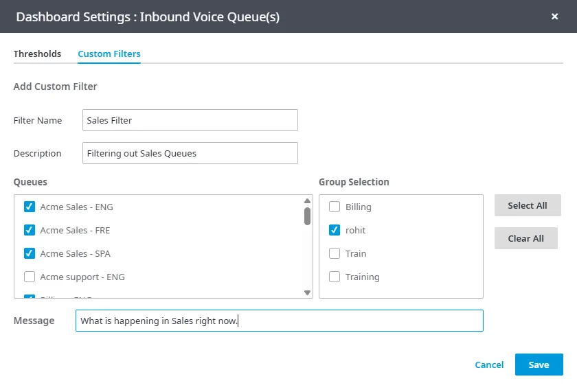
Task: Click the Queues list scroll up arrow
Action: click(307, 200)
